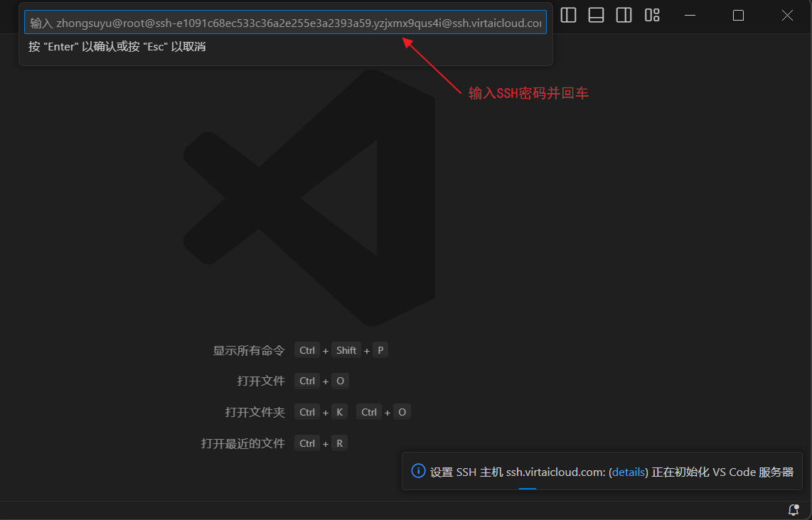Click the R key badge
Screen dimensions: 812x520
tap(339, 443)
